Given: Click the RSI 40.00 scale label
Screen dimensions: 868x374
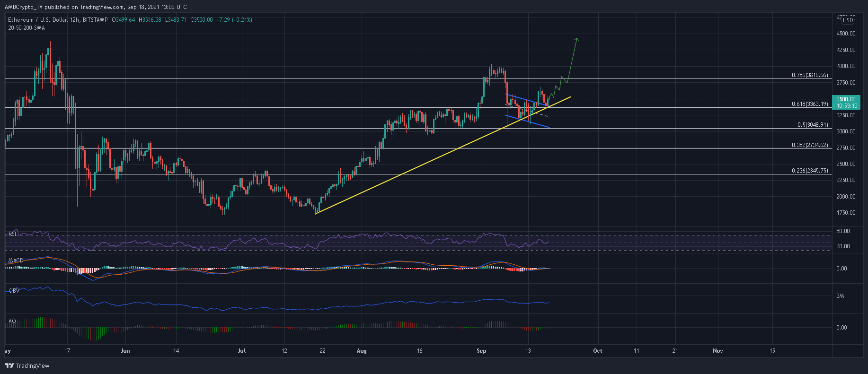Looking at the screenshot, I should [x=843, y=246].
